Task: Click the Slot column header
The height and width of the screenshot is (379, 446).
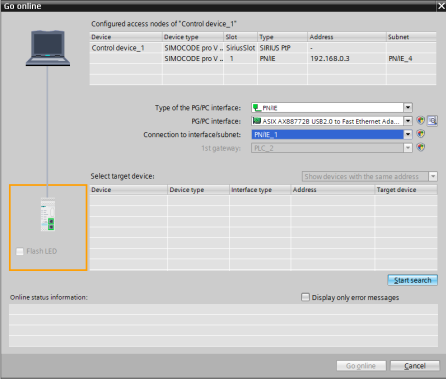Action: [240, 37]
